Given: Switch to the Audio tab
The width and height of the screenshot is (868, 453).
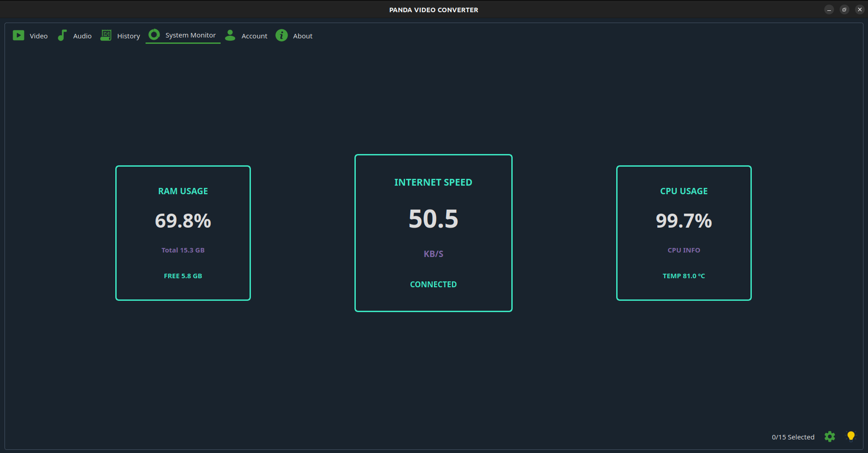Looking at the screenshot, I should [75, 36].
